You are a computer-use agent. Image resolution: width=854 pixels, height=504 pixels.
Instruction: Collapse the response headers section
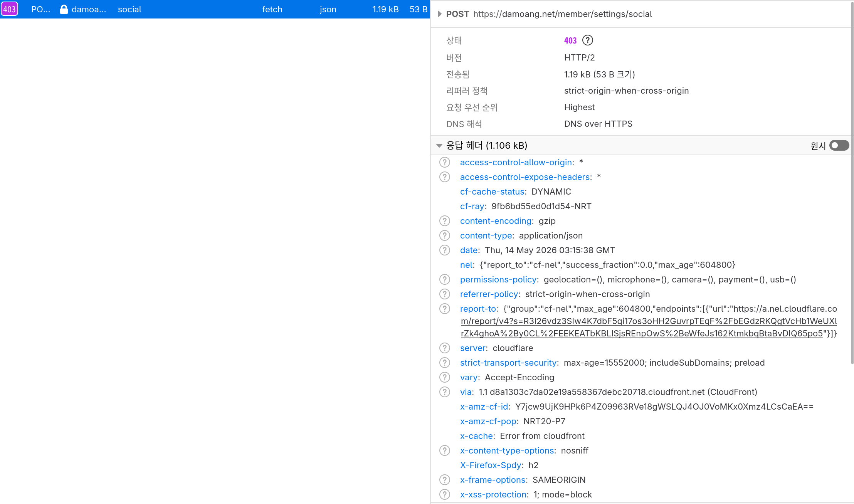coord(439,146)
